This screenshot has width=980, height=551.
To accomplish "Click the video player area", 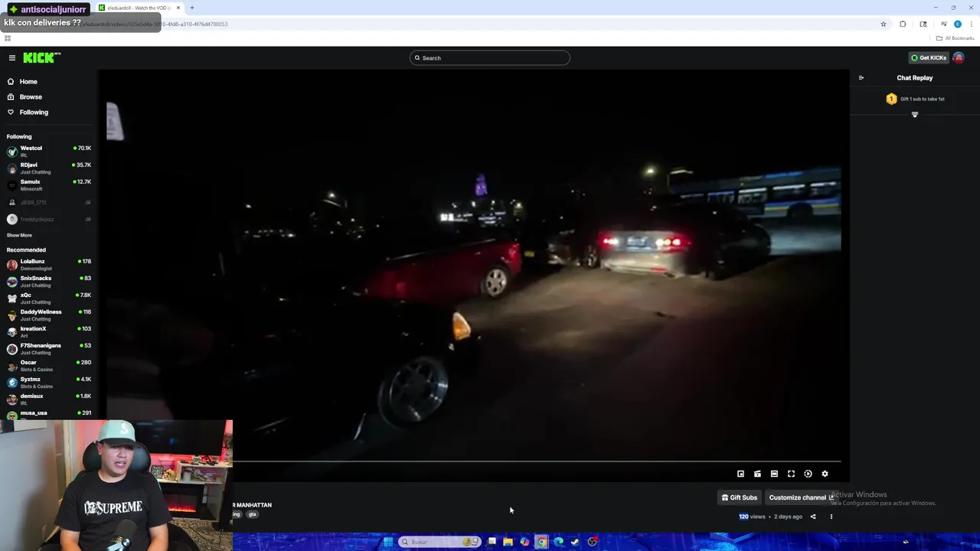I will tap(474, 275).
